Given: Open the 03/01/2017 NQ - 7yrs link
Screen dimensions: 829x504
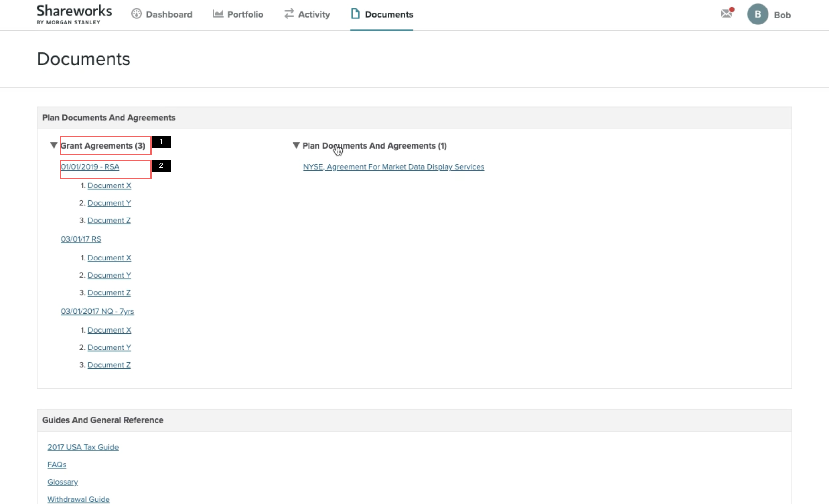Looking at the screenshot, I should coord(97,311).
